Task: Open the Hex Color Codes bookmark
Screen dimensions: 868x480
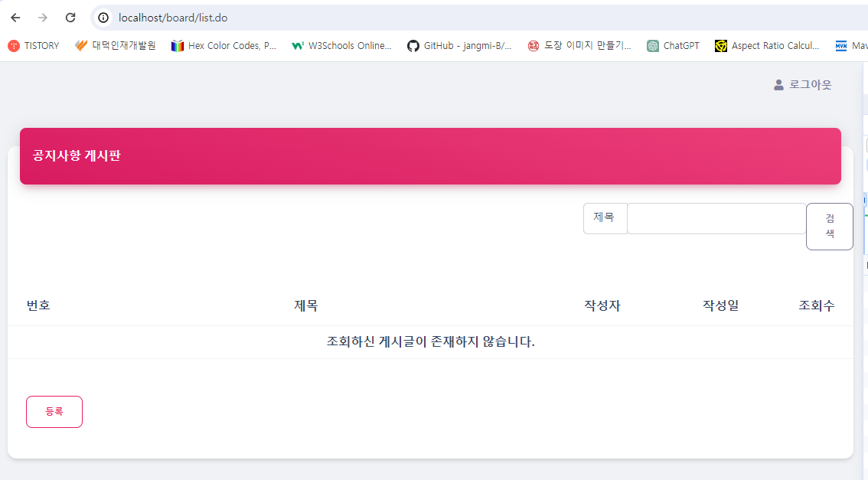Action: [x=224, y=46]
